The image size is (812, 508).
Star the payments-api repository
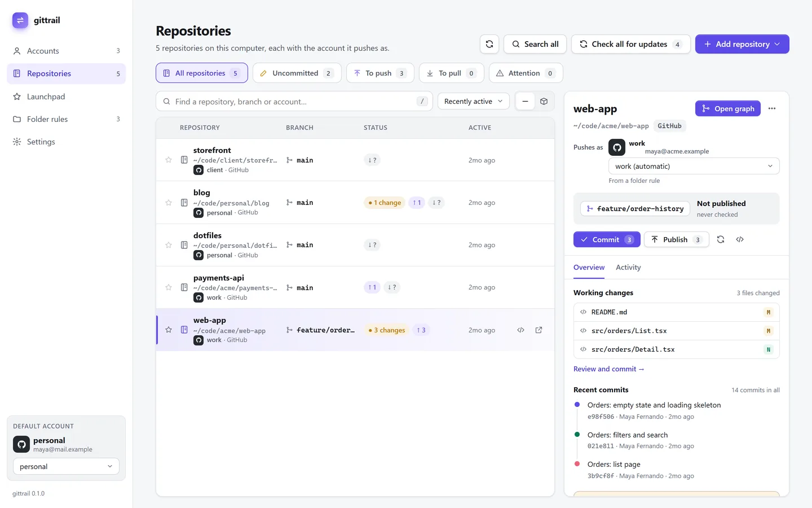(169, 287)
